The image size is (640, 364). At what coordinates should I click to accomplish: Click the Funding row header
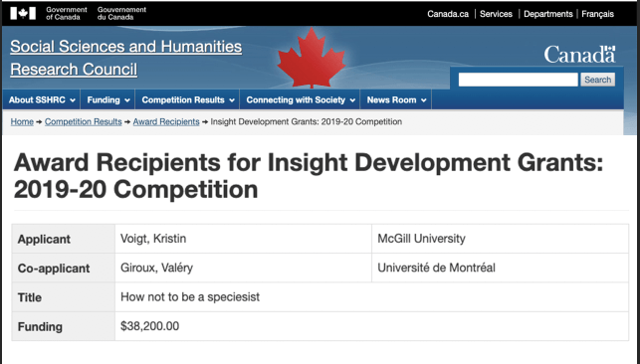point(64,326)
